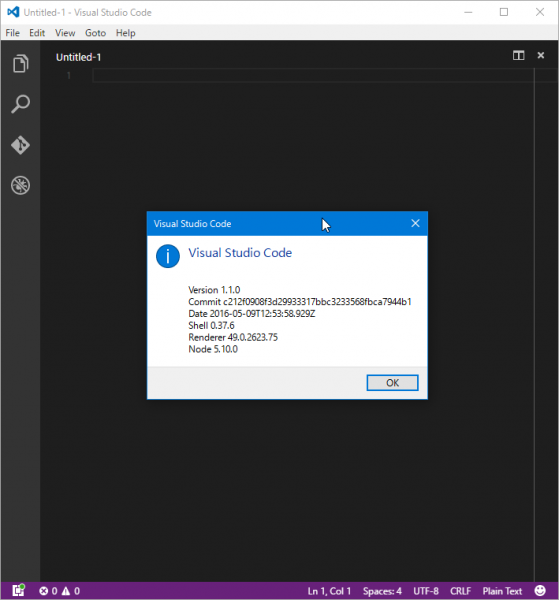This screenshot has width=559, height=600.
Task: Open the Goto menu
Action: [x=95, y=33]
